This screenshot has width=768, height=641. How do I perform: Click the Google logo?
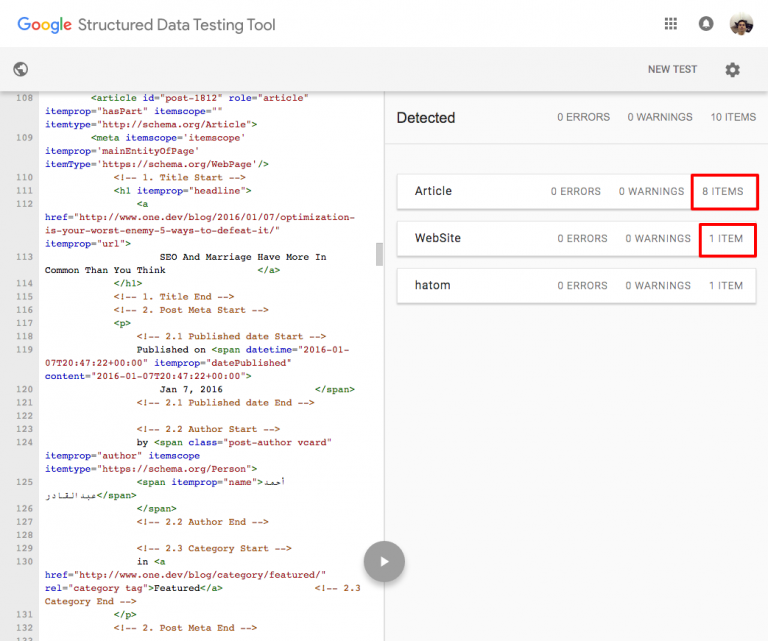coord(45,24)
